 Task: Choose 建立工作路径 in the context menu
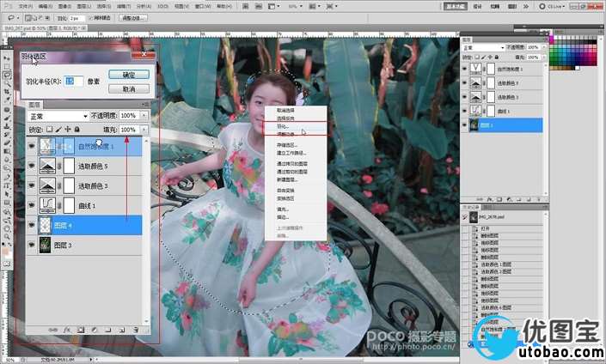click(x=291, y=153)
